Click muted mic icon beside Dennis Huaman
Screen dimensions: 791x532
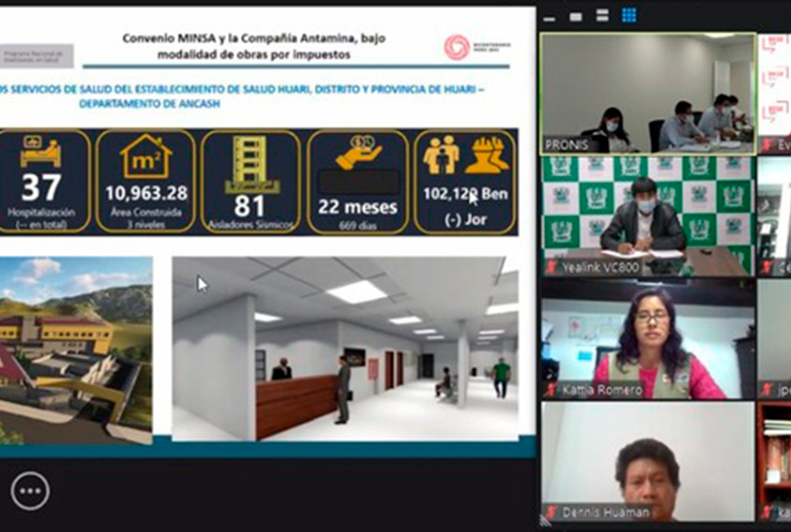pyautogui.click(x=552, y=512)
